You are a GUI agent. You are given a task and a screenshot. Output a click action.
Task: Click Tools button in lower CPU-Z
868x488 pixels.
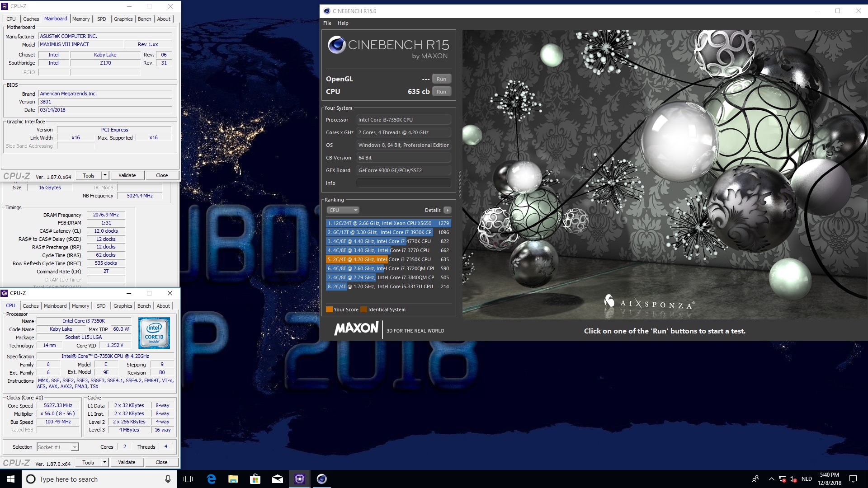click(x=88, y=462)
